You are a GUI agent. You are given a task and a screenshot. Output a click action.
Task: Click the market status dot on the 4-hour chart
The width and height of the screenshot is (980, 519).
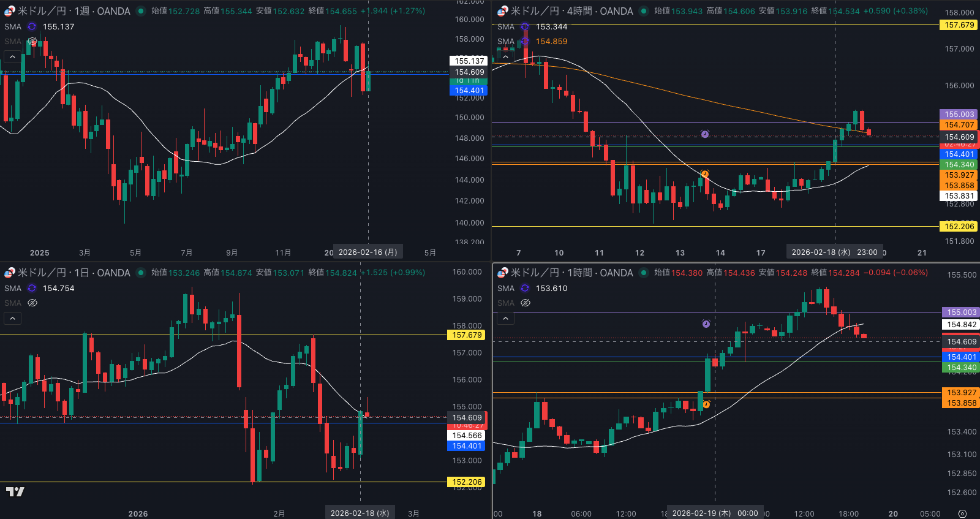click(643, 11)
